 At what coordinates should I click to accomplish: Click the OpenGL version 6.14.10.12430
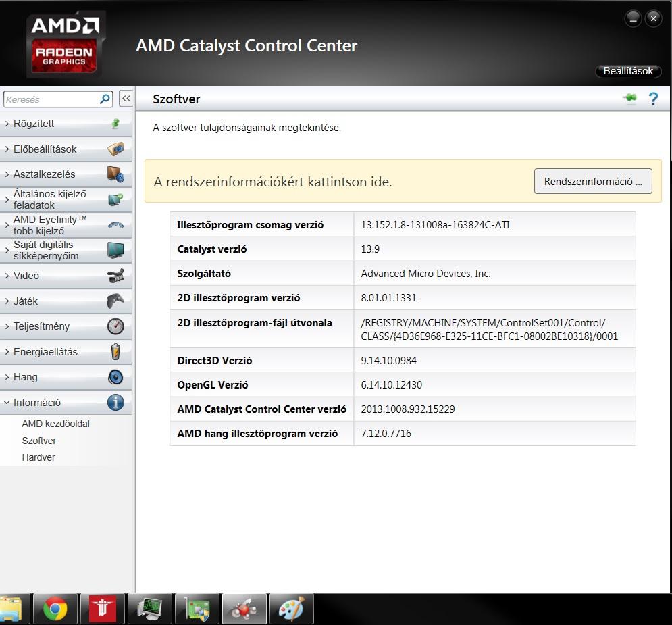point(391,385)
